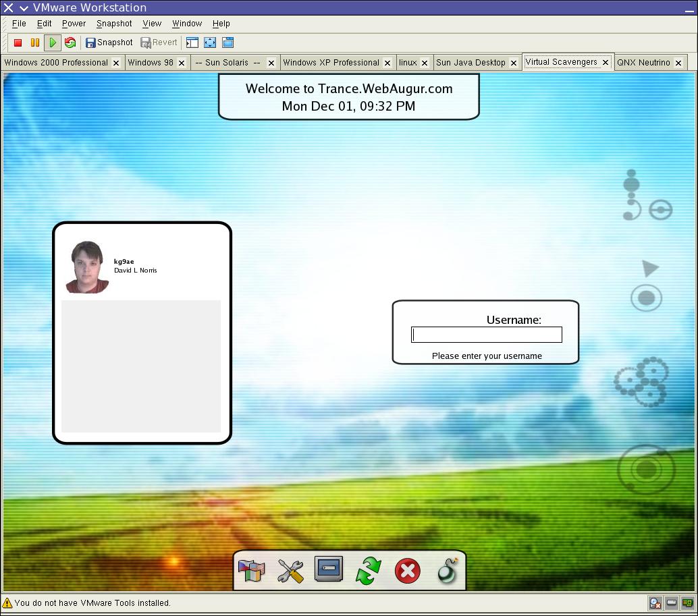Open the language flags icon on login bar

252,571
